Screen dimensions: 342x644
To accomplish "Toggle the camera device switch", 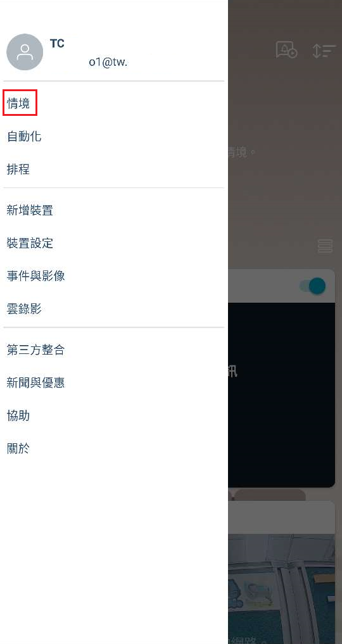I will click(x=313, y=286).
